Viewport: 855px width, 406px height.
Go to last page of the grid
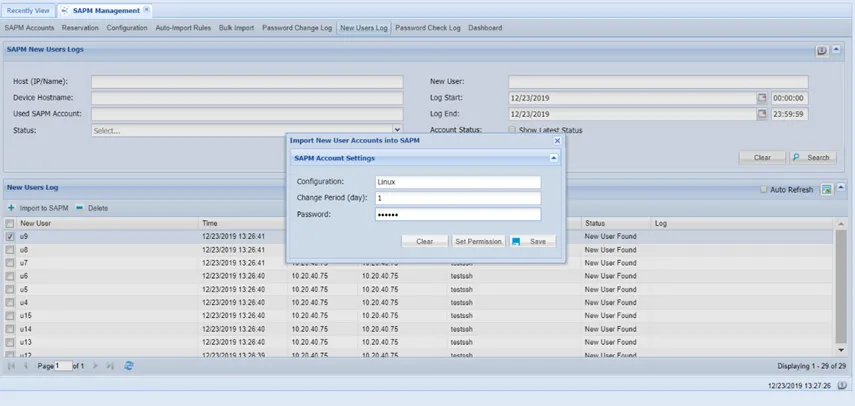pyautogui.click(x=110, y=366)
